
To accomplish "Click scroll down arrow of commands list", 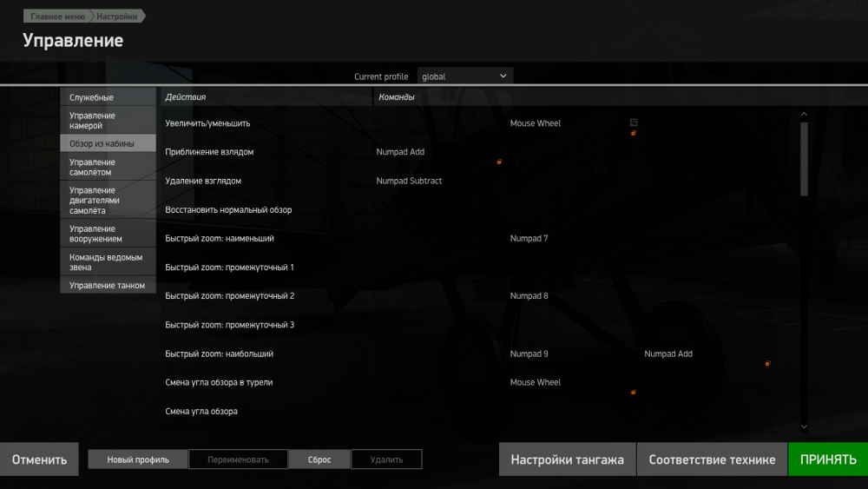I will (x=804, y=427).
